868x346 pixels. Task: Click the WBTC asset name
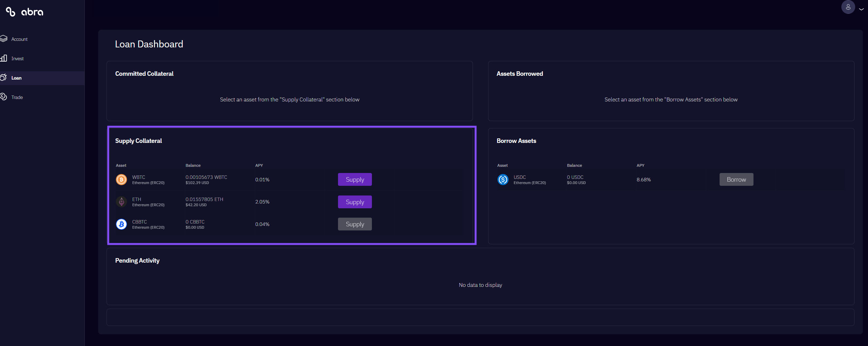click(x=139, y=177)
